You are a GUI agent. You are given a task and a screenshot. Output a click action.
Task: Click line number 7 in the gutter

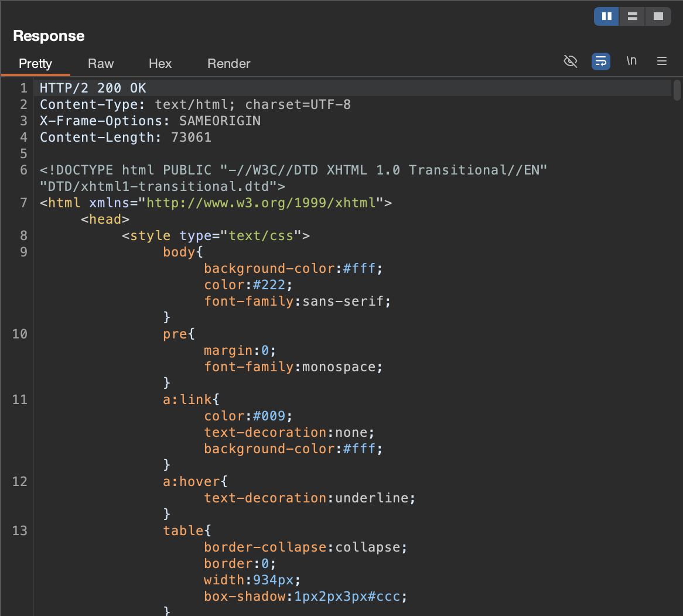pos(23,203)
